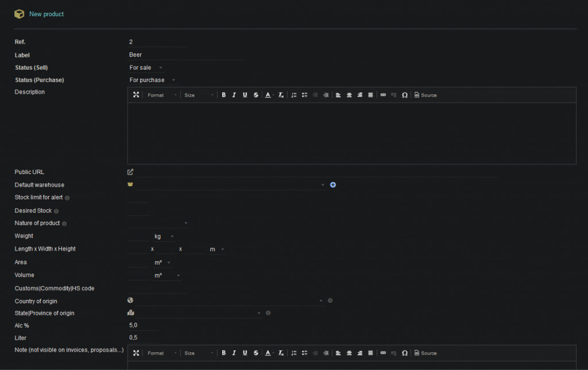Open Source view in Note editor
This screenshot has width=588, height=370.
(x=425, y=353)
